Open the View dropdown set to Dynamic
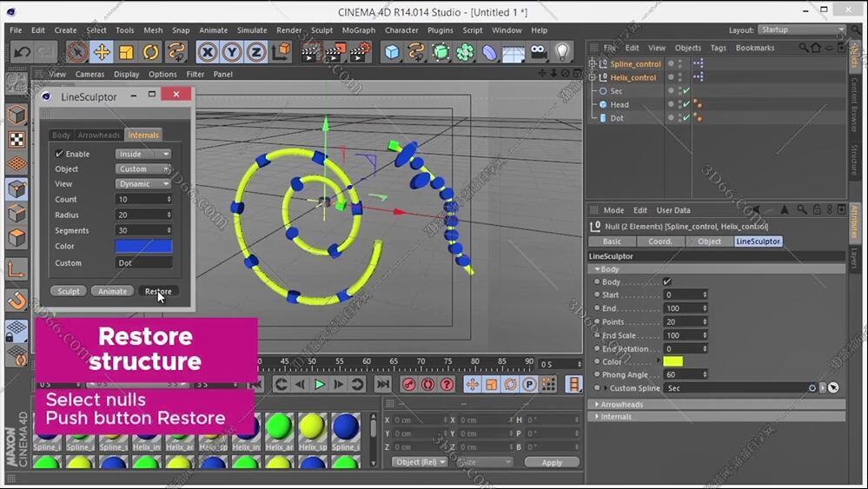 [x=143, y=184]
